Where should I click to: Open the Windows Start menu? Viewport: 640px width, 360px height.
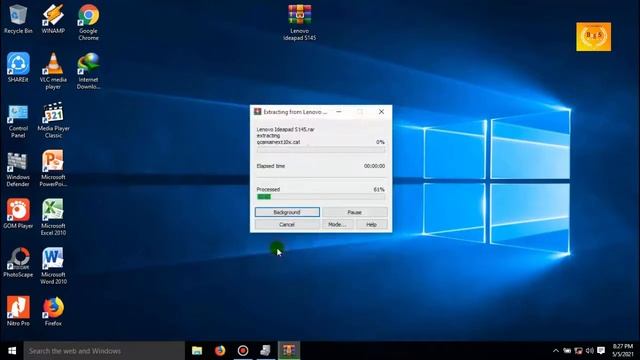click(x=12, y=351)
